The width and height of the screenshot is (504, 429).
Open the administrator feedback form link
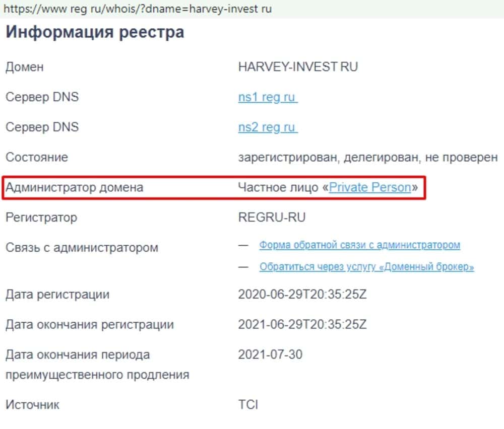tap(359, 245)
